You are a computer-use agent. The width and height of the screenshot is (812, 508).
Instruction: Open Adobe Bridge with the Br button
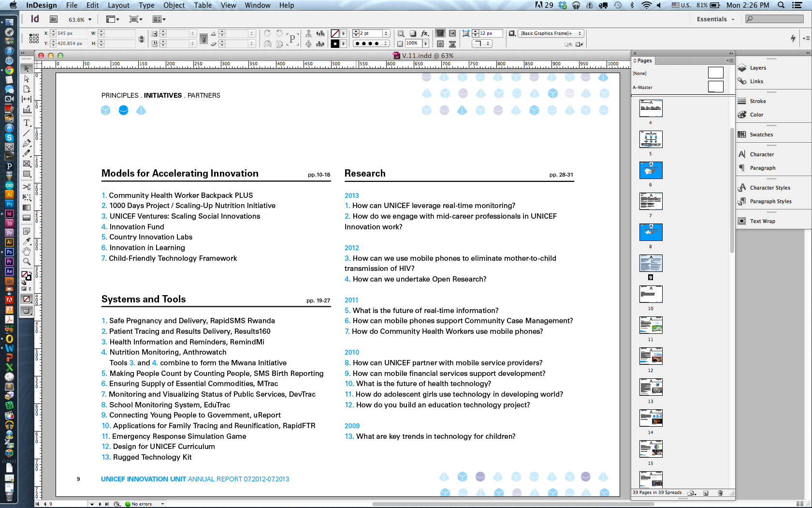[54, 19]
